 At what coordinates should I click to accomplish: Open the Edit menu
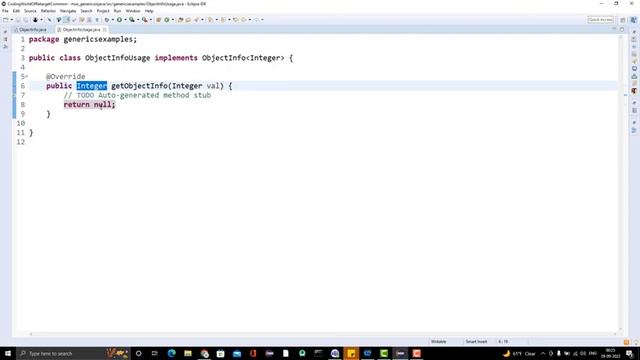pos(16,11)
